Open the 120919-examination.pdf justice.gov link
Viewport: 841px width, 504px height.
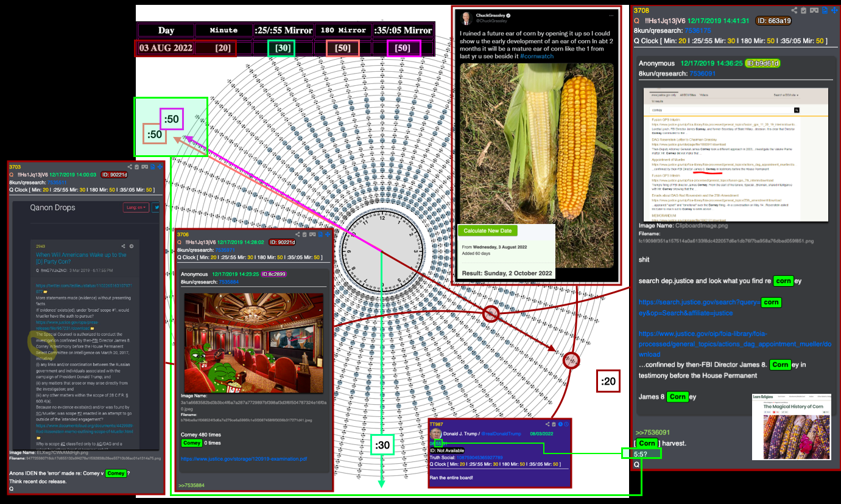point(244,459)
